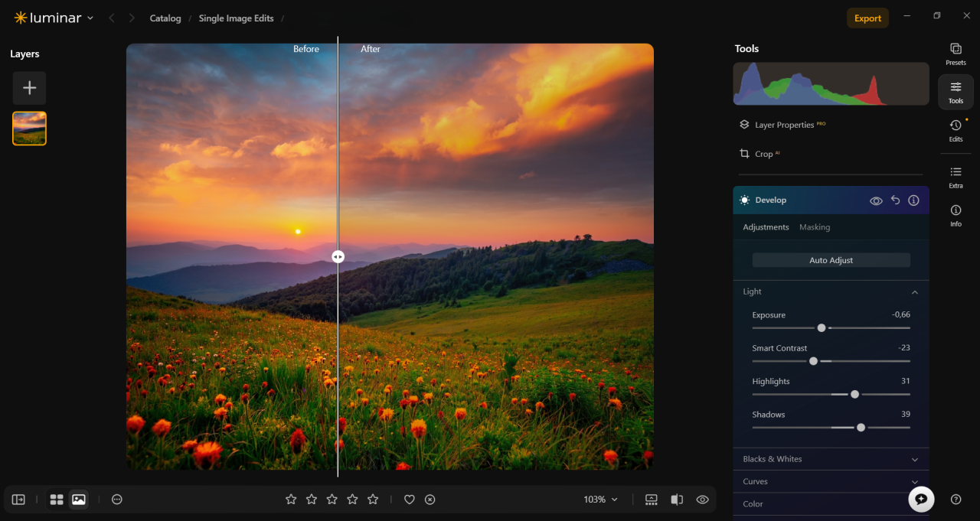Toggle before/after compare view
This screenshot has height=521, width=980.
pyautogui.click(x=677, y=500)
